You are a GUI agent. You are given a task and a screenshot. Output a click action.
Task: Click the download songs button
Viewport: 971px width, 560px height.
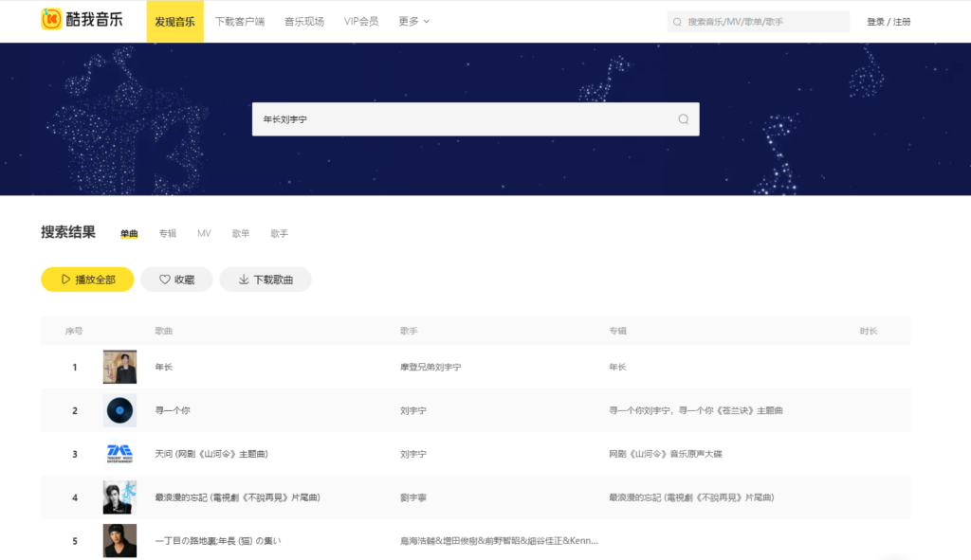[x=266, y=280]
